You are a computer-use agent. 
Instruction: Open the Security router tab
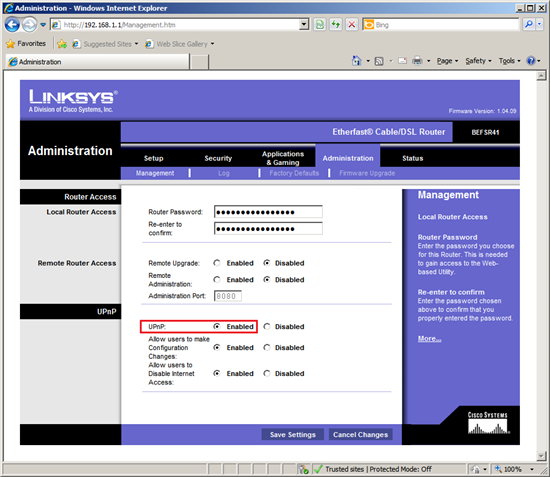click(218, 158)
